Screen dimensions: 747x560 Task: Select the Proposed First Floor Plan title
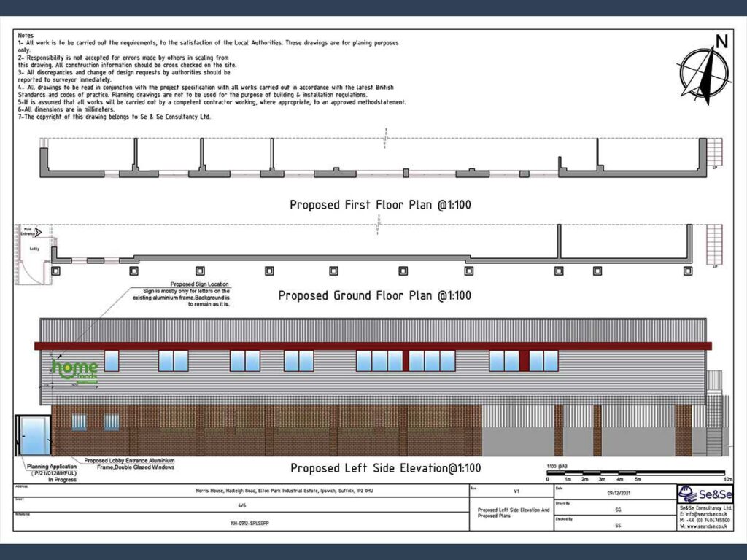(x=380, y=205)
